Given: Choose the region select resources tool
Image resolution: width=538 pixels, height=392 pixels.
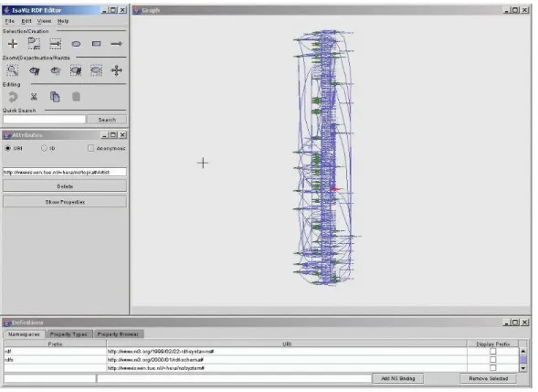Looking at the screenshot, I should 34,44.
